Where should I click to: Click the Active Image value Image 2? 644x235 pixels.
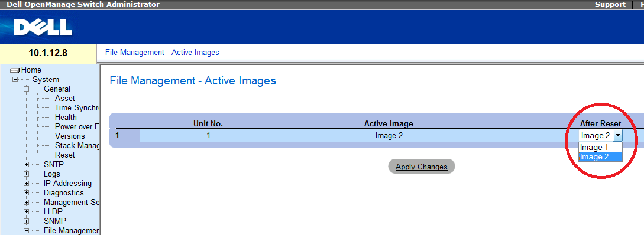pyautogui.click(x=389, y=136)
